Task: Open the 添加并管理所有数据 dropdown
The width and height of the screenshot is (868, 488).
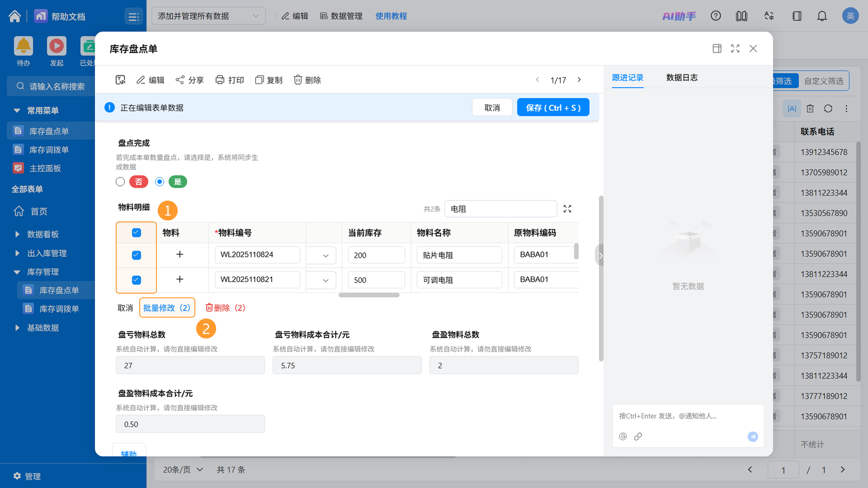Action: click(x=208, y=16)
